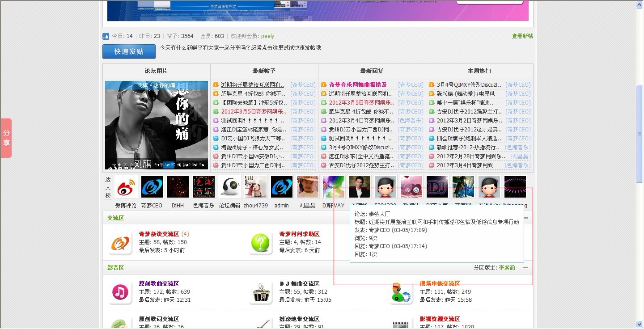Open latest post DJ云小国DJ飞狼为天下等..
This screenshot has width=644, height=329.
(253, 139)
